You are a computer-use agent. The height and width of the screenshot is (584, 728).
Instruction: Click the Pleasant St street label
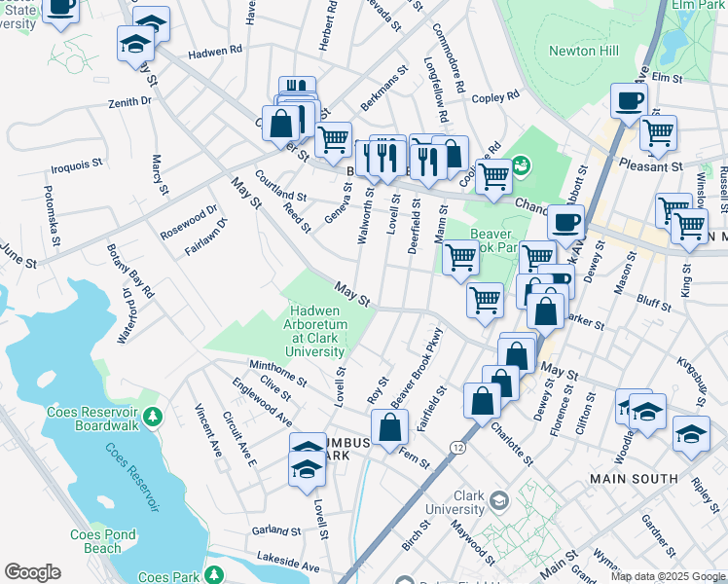651,165
